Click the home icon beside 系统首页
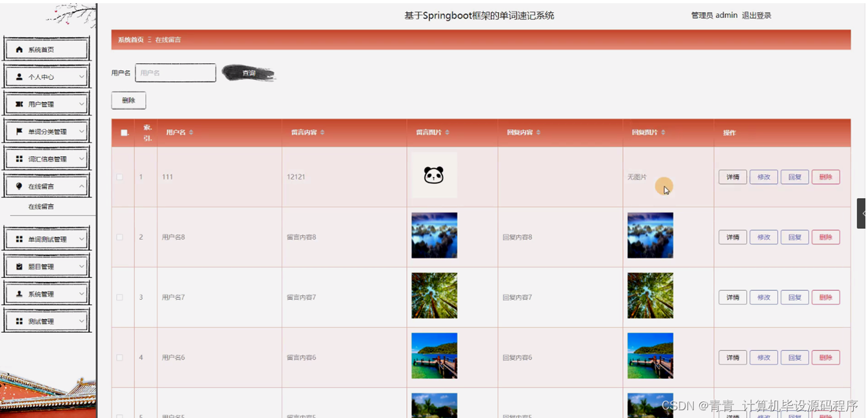Screen dimensions: 868x418 point(19,50)
